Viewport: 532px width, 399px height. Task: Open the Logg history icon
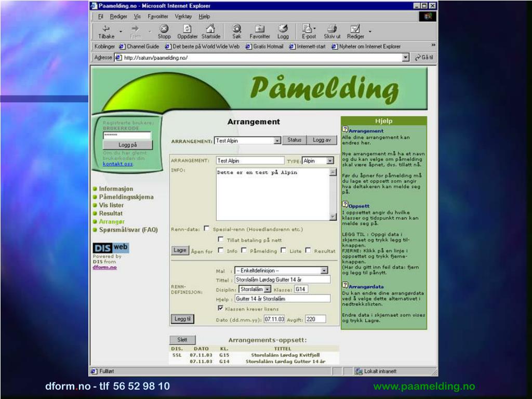[x=283, y=29]
